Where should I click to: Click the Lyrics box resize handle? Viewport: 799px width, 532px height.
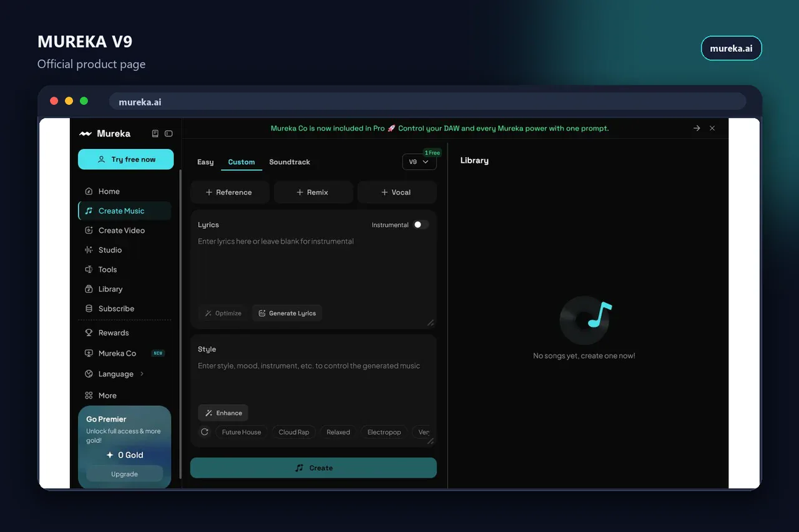(431, 322)
